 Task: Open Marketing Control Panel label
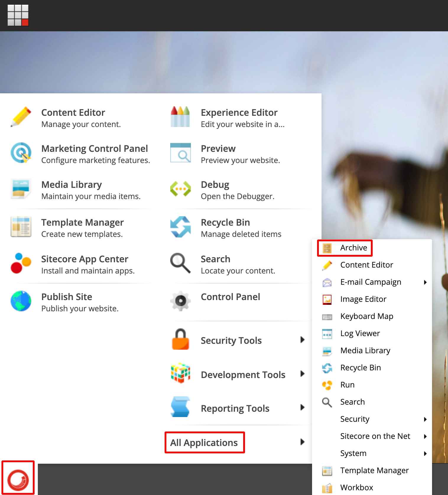(x=95, y=148)
